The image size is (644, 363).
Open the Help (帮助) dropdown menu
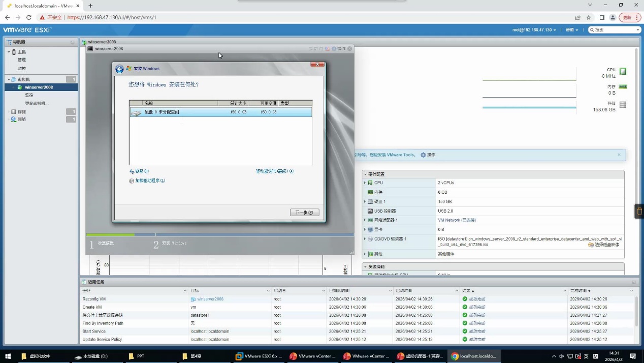click(572, 30)
